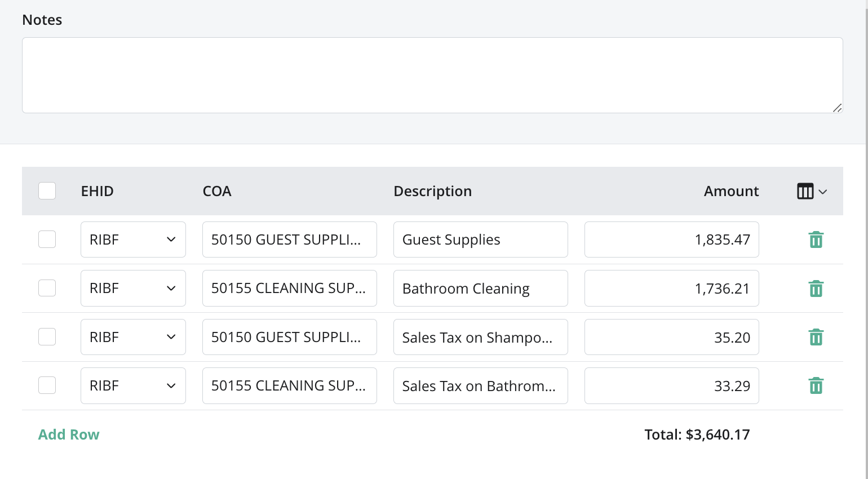This screenshot has width=868, height=479.
Task: Click the Bathroom Cleaning description field
Action: click(x=480, y=289)
